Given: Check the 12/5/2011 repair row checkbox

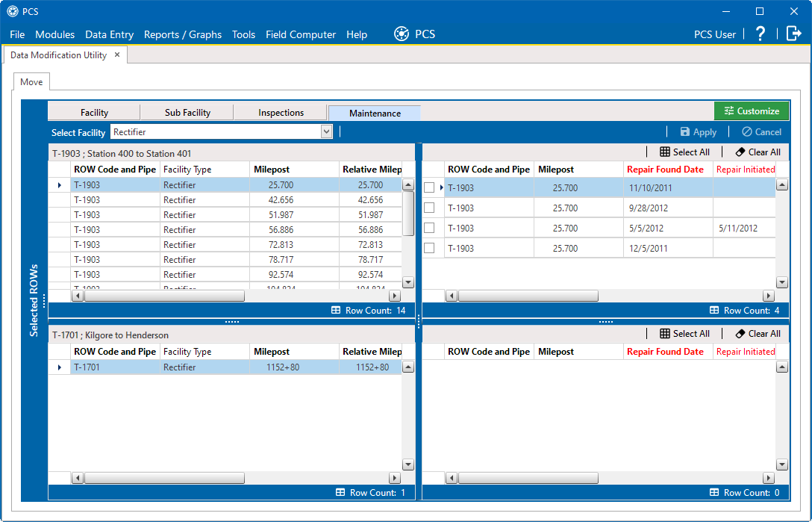Looking at the screenshot, I should pos(429,248).
